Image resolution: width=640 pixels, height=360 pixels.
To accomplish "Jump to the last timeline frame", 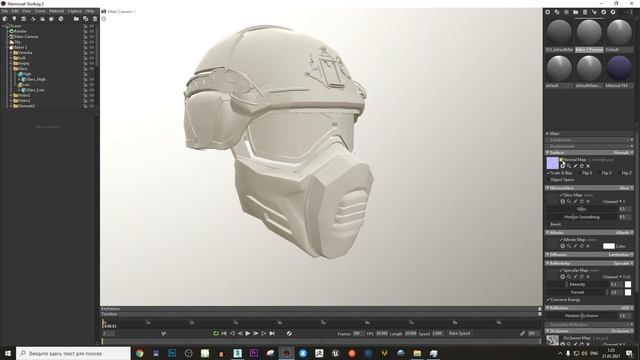I will (x=272, y=333).
